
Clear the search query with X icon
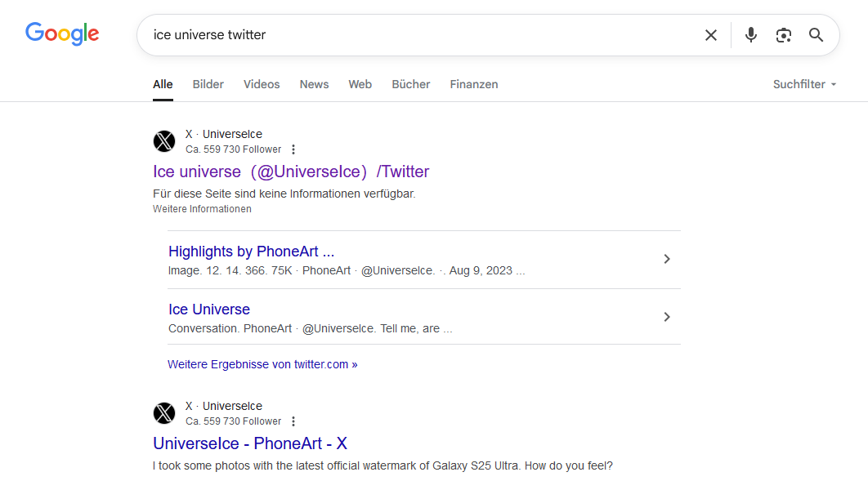711,35
